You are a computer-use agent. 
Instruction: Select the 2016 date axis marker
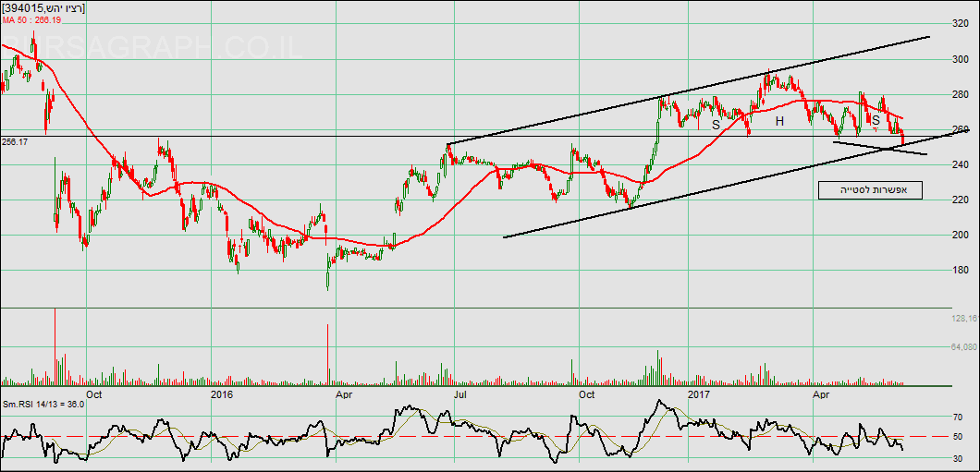coord(222,394)
